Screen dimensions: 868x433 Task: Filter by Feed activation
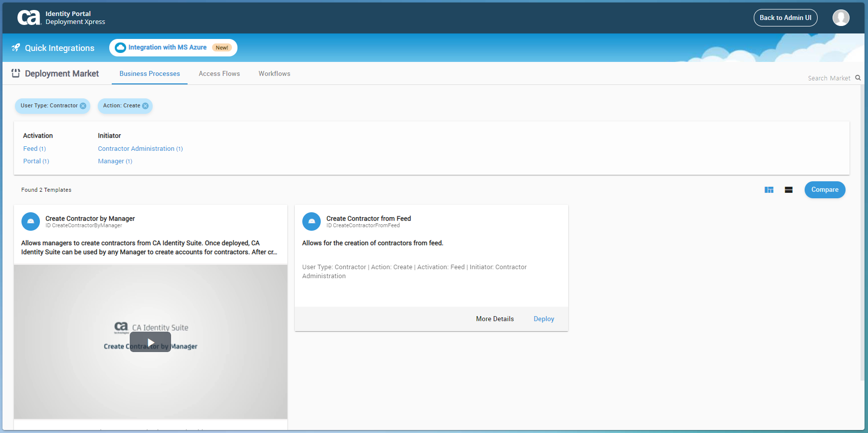pos(34,149)
